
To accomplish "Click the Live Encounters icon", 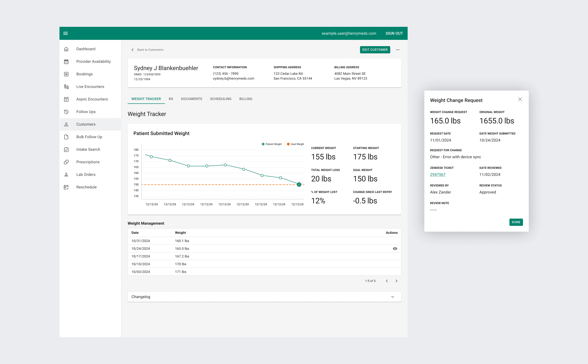I will (66, 87).
